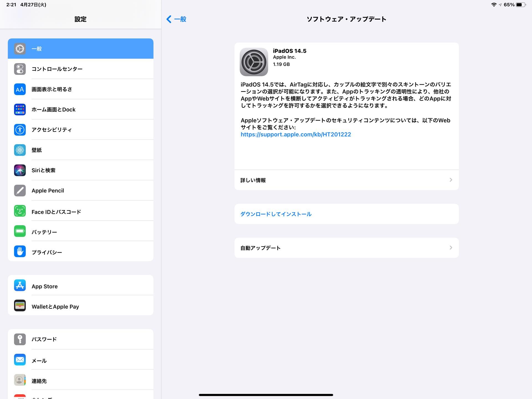
Task: Select 壁紙 in sidebar
Action: coord(80,150)
